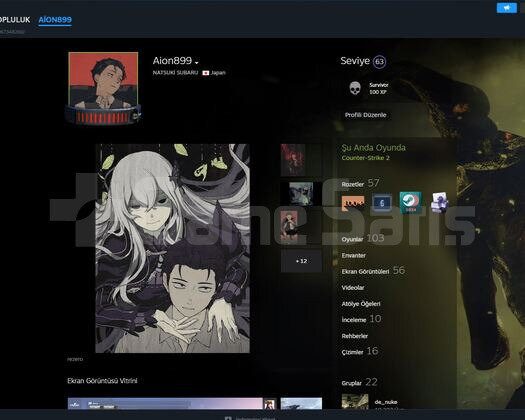The image size is (525, 420).
Task: Click the level 63 badge circle
Action: click(379, 62)
